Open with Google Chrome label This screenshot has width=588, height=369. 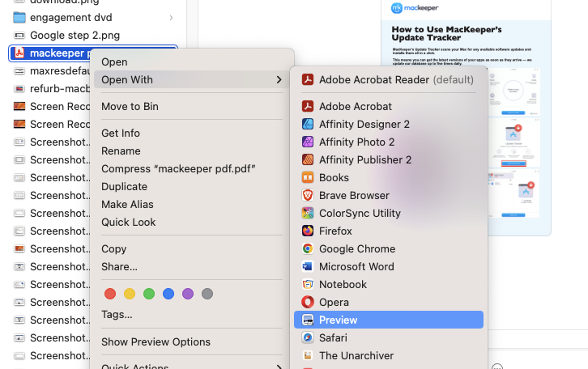coord(357,248)
